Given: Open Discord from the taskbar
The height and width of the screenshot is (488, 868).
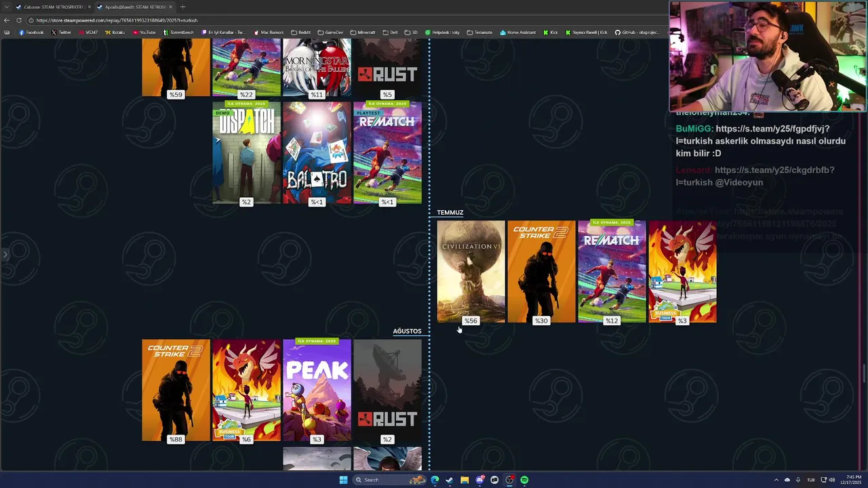Looking at the screenshot, I should pyautogui.click(x=479, y=480).
